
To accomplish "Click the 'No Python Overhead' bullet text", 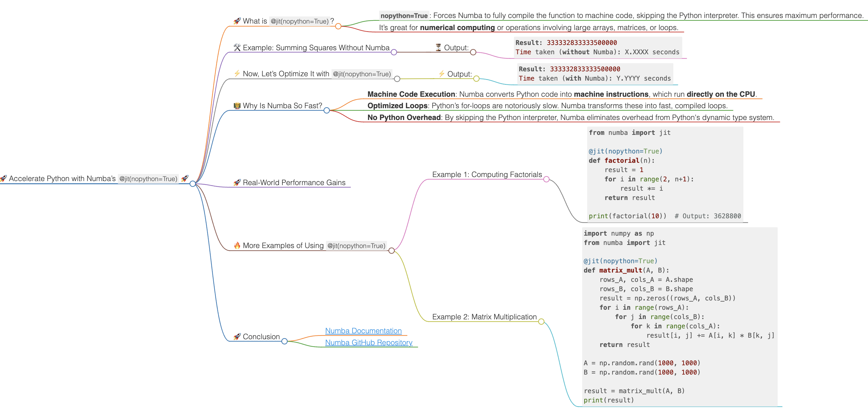I will (x=570, y=117).
